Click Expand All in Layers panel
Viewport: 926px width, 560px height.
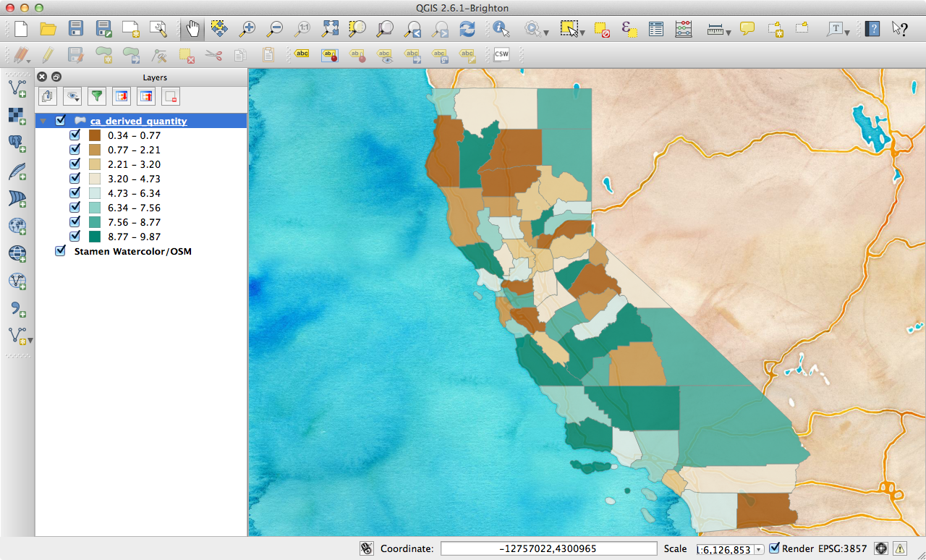click(x=122, y=96)
